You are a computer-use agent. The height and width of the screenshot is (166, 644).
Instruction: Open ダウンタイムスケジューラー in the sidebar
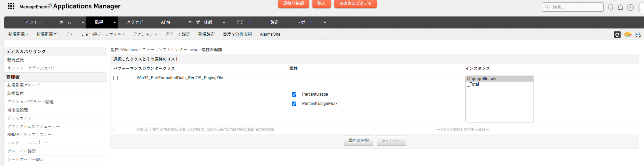click(x=34, y=127)
